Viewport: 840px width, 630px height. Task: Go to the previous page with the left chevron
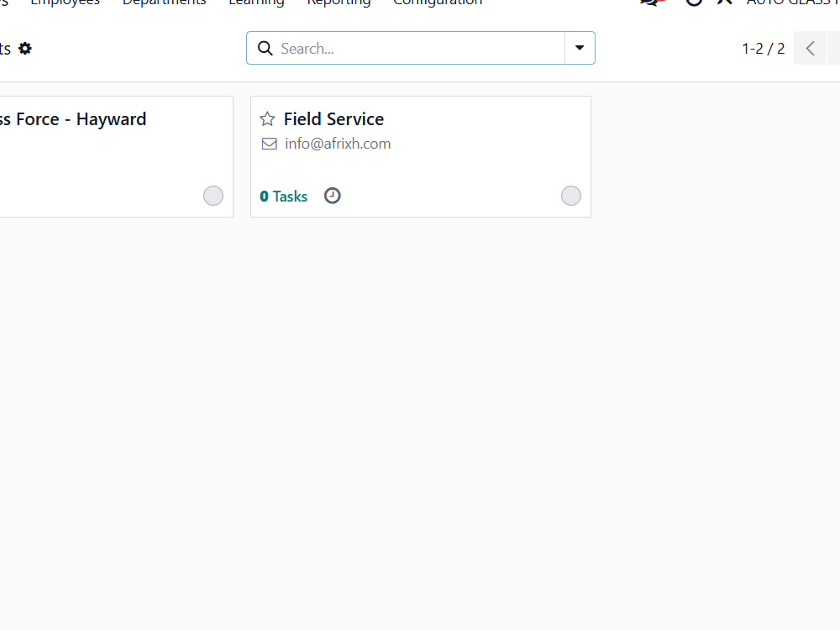pos(810,48)
